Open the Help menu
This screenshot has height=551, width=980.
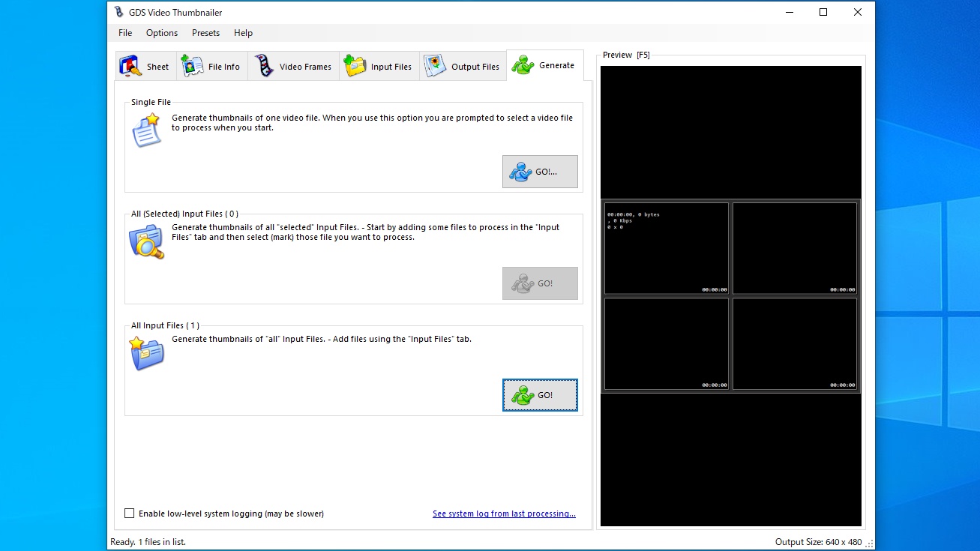click(243, 33)
